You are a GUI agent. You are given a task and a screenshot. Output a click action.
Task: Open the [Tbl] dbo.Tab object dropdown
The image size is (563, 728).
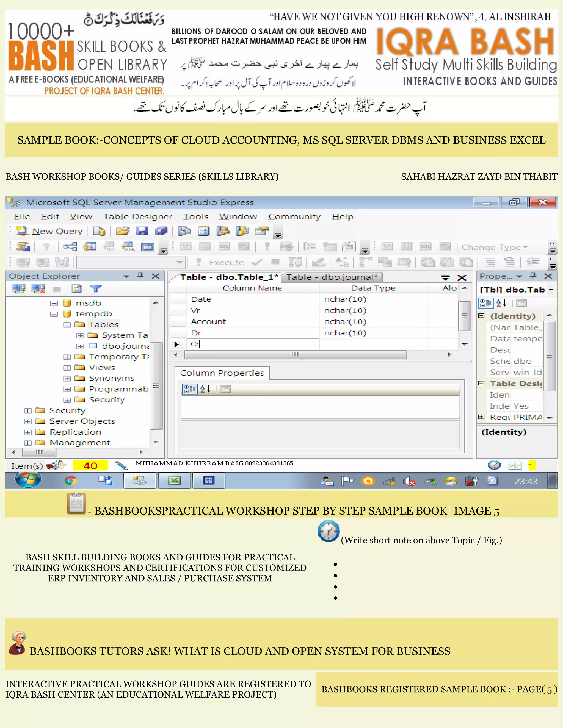551,290
